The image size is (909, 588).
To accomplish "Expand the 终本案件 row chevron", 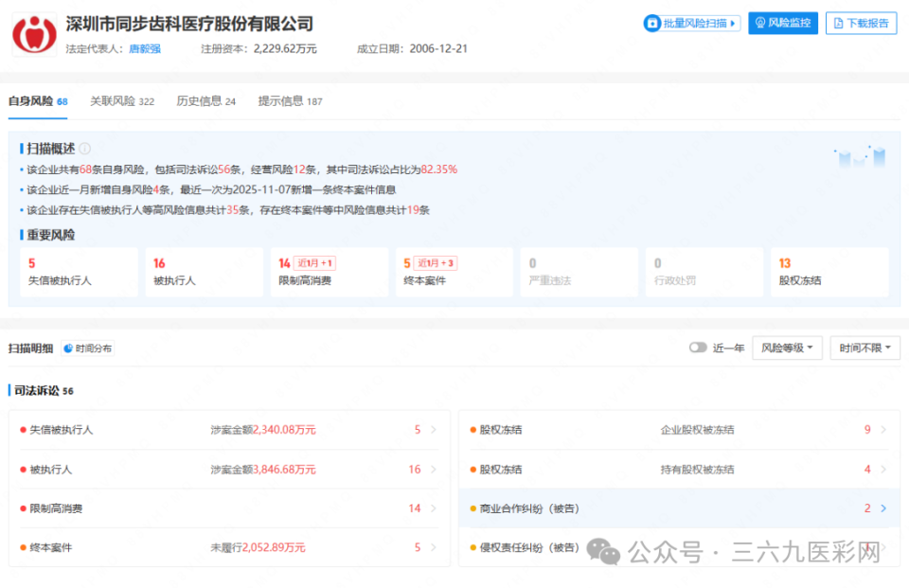I will (433, 547).
